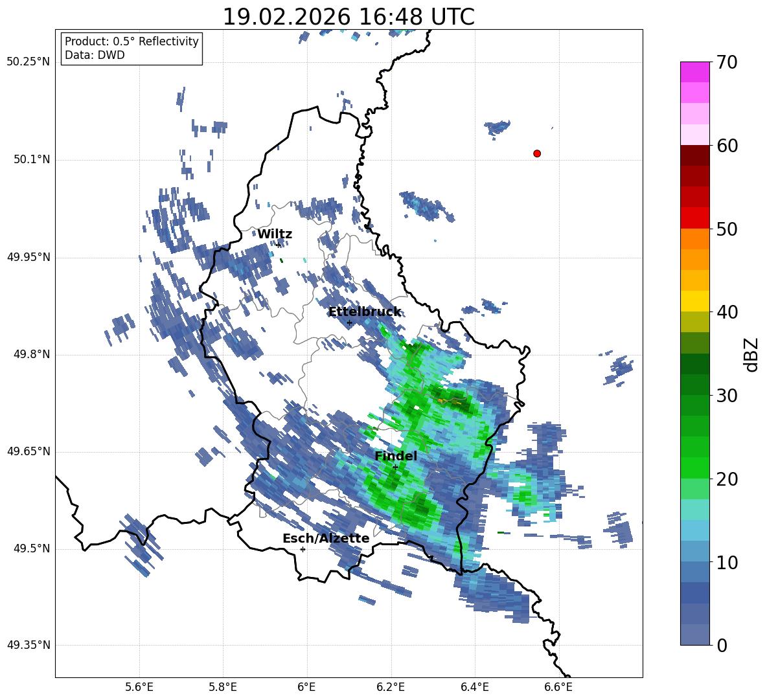Click the 70 tick on colorbar
Screen dimensions: 767x700
726,63
